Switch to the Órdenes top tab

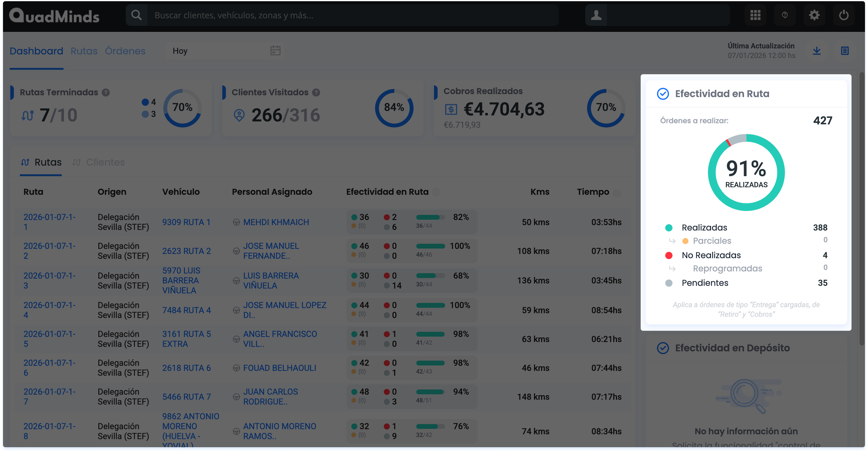click(x=125, y=51)
